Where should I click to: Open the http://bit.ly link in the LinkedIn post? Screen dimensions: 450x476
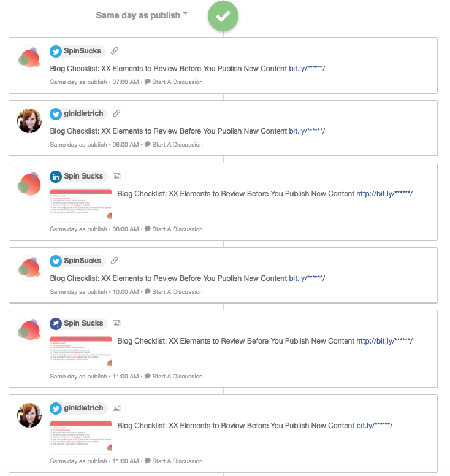(x=384, y=194)
